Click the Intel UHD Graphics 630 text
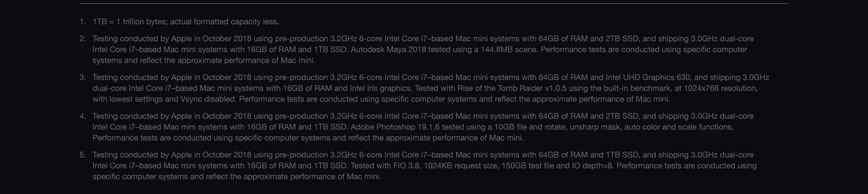Image resolution: width=868 pixels, height=194 pixels. (x=648, y=77)
